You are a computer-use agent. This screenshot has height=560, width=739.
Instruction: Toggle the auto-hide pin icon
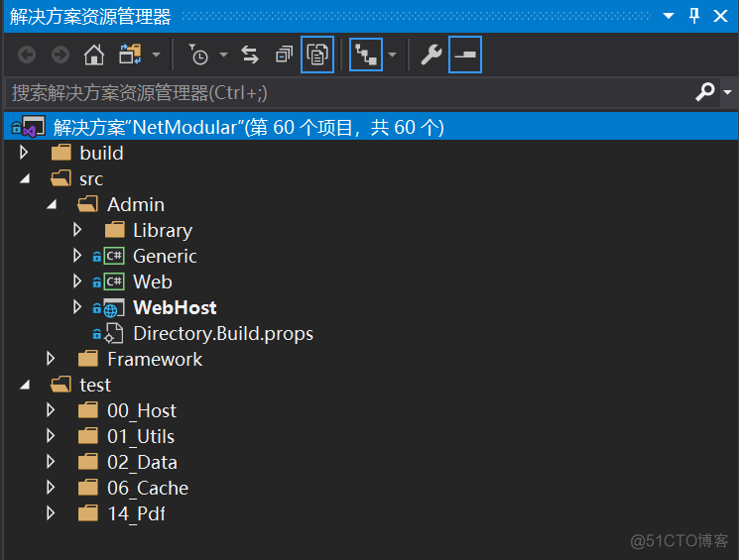pyautogui.click(x=694, y=16)
